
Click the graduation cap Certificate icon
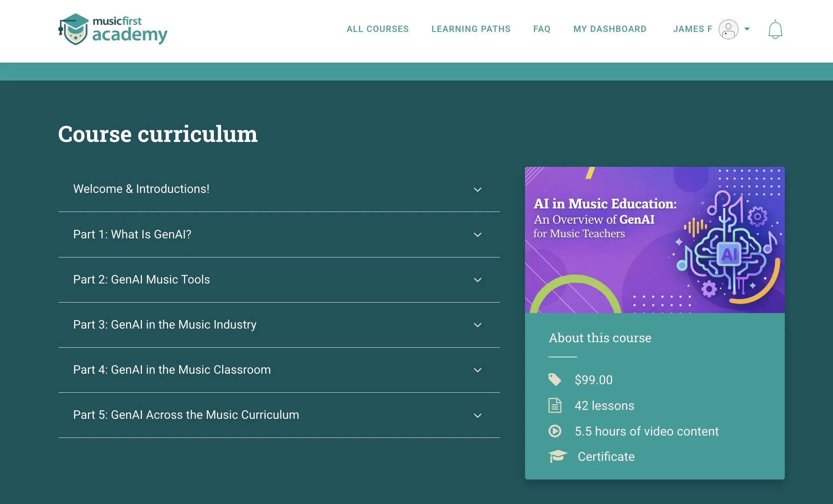[x=558, y=456]
